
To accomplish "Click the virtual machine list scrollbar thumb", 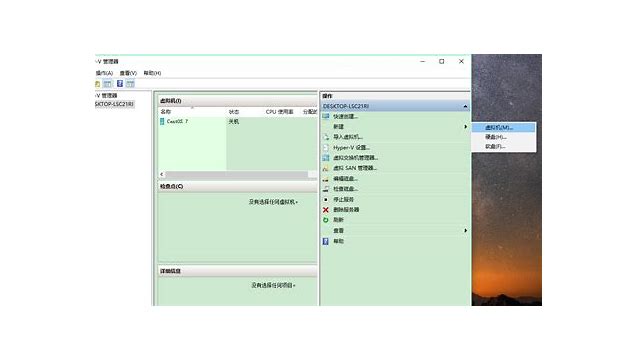I will click(x=236, y=174).
